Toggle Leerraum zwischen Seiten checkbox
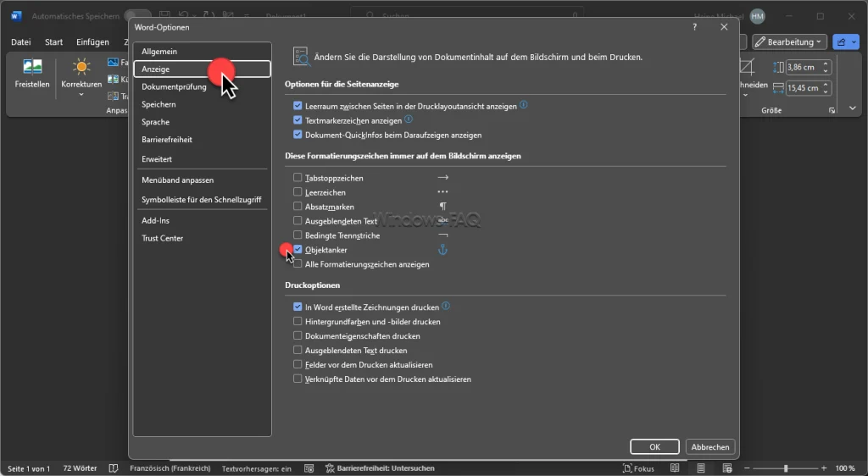Image resolution: width=868 pixels, height=476 pixels. (298, 106)
